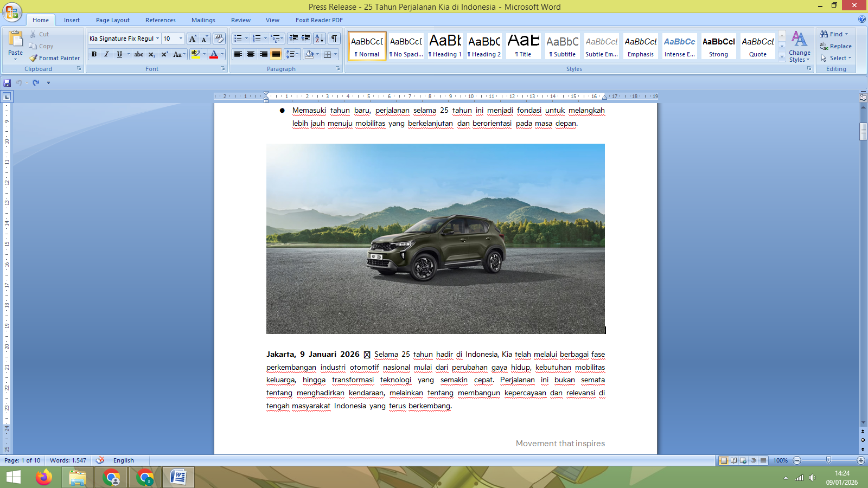Open the font name dropdown
The width and height of the screenshot is (868, 488).
[158, 38]
